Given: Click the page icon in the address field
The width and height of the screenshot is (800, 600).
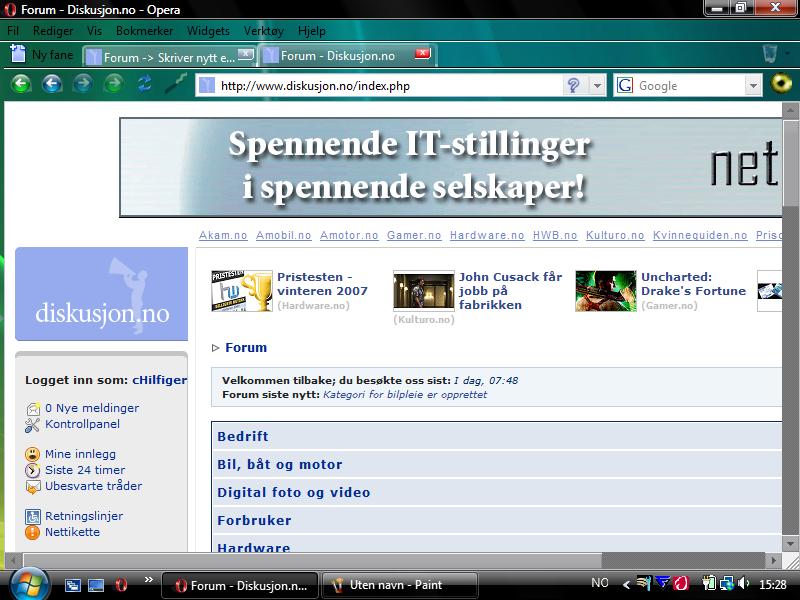Looking at the screenshot, I should tap(206, 85).
